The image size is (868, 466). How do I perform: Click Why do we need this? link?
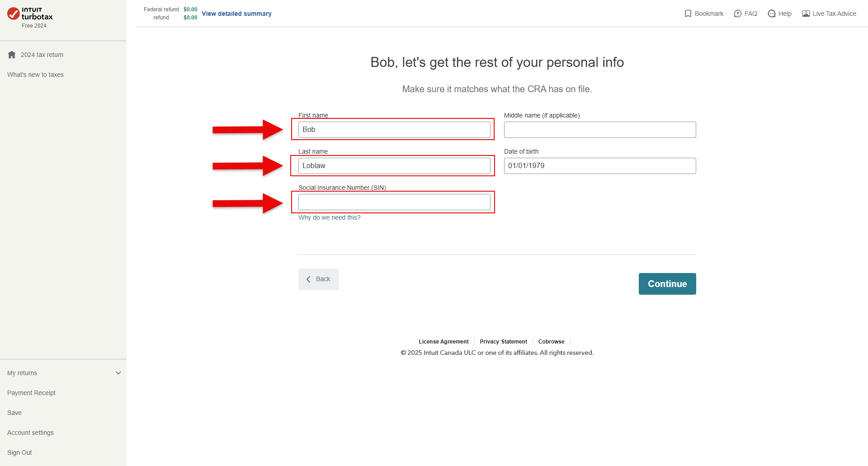pyautogui.click(x=330, y=217)
